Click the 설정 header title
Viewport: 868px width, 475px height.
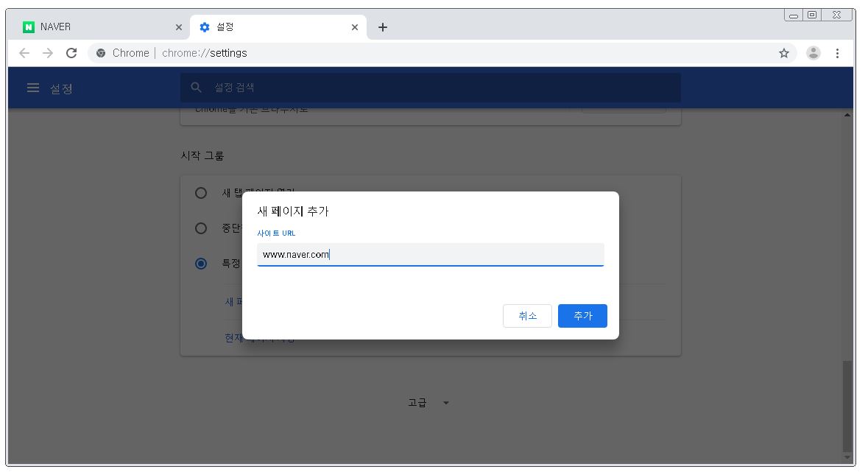61,88
